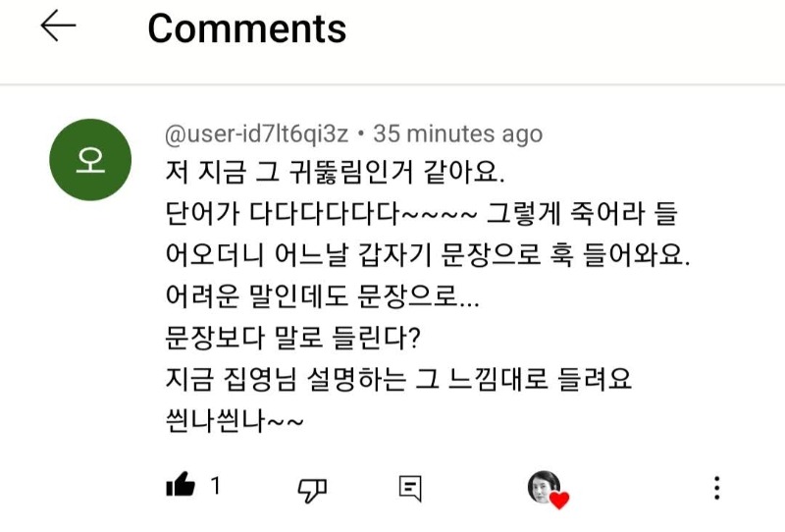
Task: Tap the like count number 1
Action: pyautogui.click(x=216, y=485)
